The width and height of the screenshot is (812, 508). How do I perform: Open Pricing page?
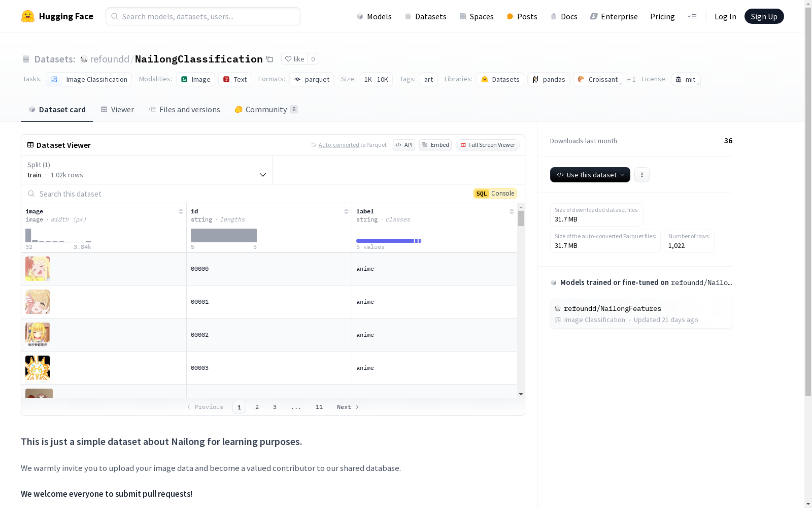(662, 16)
